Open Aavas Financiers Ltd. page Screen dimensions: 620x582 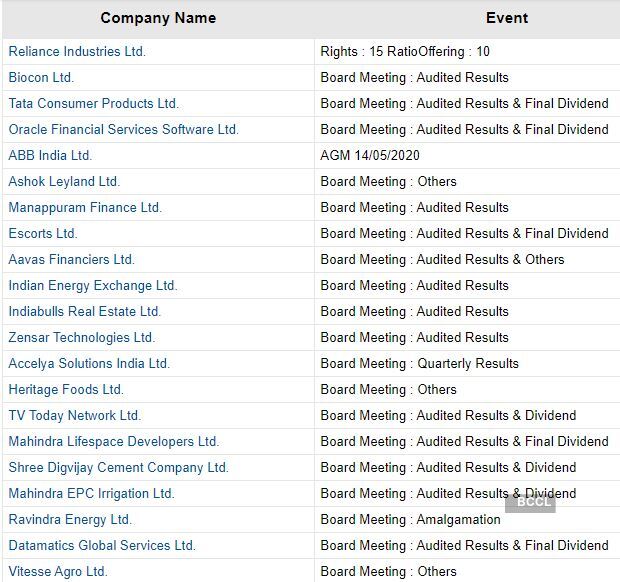(x=71, y=260)
